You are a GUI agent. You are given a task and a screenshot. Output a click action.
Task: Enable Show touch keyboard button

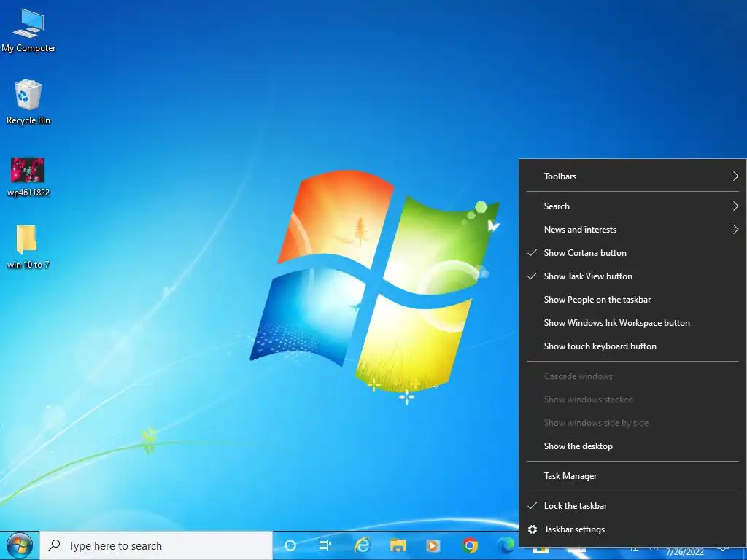click(x=632, y=346)
